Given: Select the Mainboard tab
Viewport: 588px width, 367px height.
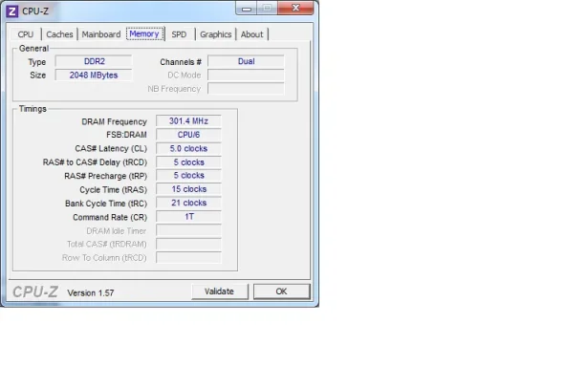Looking at the screenshot, I should 101,34.
